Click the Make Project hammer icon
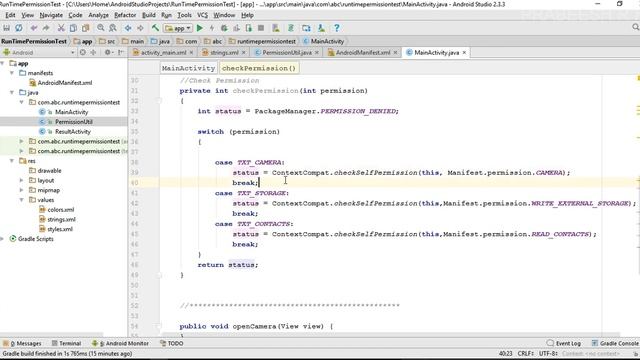 coord(155,28)
